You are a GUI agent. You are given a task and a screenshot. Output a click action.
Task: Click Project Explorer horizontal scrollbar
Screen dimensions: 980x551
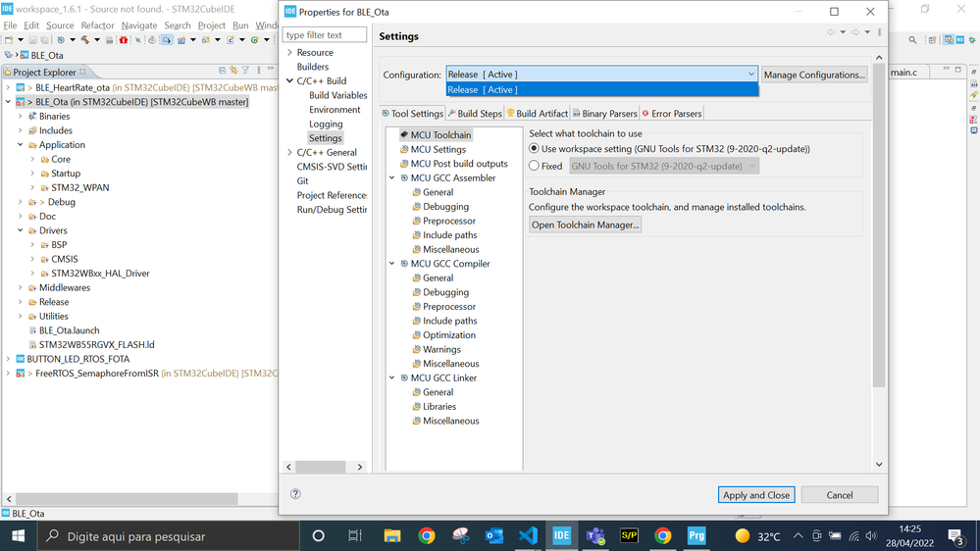click(127, 499)
